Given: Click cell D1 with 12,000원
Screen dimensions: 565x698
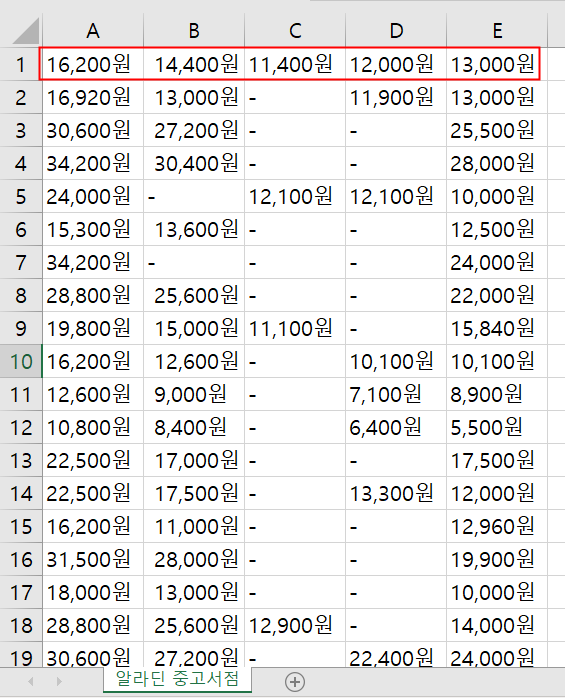Looking at the screenshot, I should point(396,64).
